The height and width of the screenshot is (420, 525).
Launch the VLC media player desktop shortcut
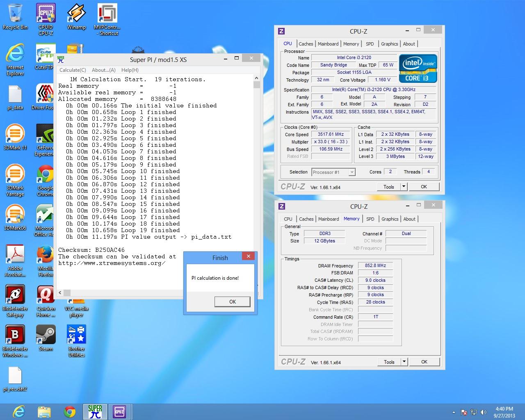pyautogui.click(x=76, y=308)
